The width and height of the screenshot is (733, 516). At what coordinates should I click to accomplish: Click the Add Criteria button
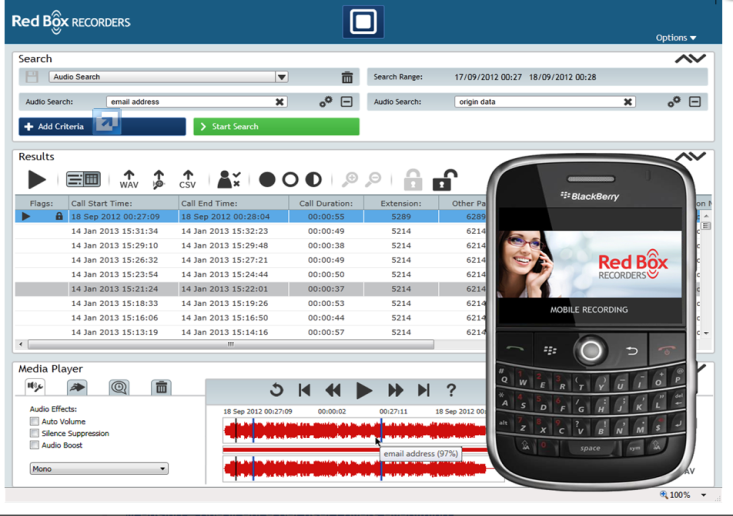tap(102, 127)
